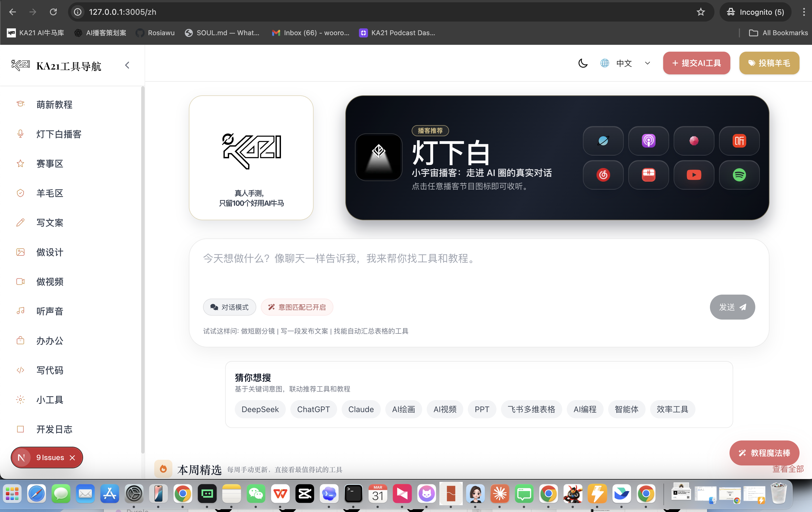Viewport: 812px width, 512px height.
Task: Open the Apple Podcasts purple icon
Action: [648, 141]
